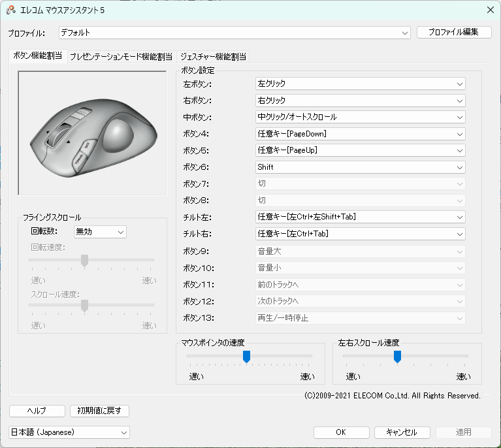The width and height of the screenshot is (501, 448).
Task: Click the キャンセル button
Action: point(402,432)
